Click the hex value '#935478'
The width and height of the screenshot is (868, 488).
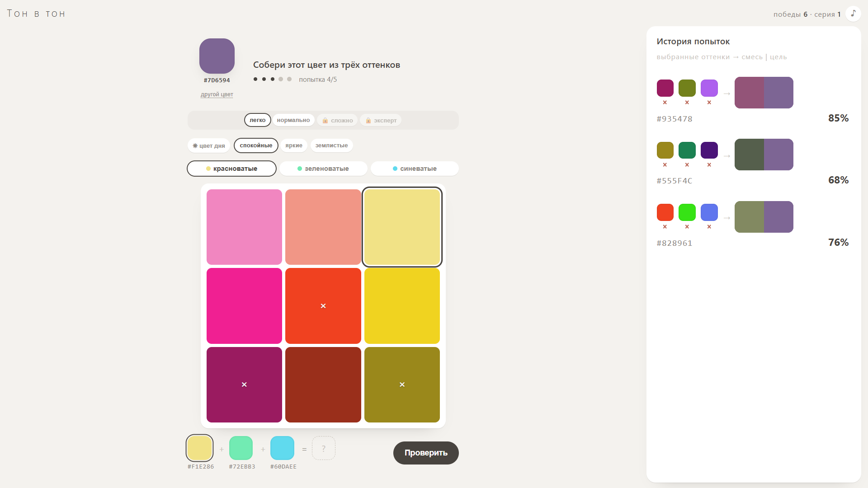(675, 119)
